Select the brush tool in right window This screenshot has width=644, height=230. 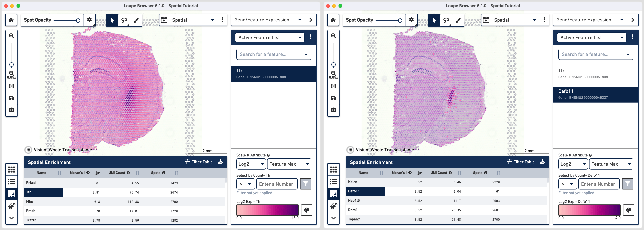tap(458, 20)
